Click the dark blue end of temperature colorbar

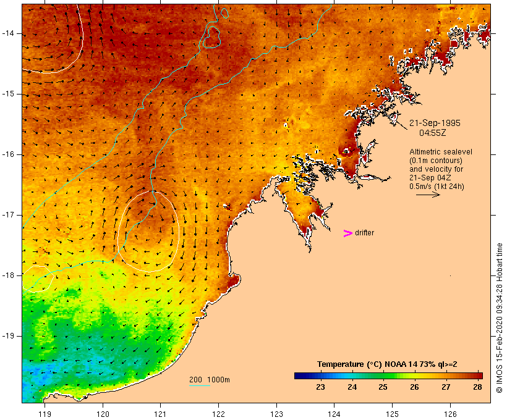click(x=299, y=376)
